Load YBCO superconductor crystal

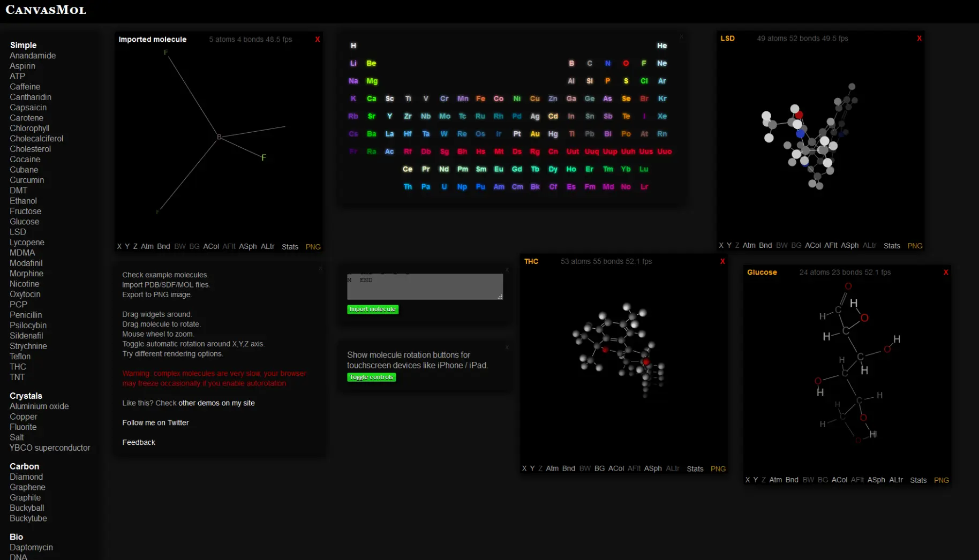click(50, 448)
